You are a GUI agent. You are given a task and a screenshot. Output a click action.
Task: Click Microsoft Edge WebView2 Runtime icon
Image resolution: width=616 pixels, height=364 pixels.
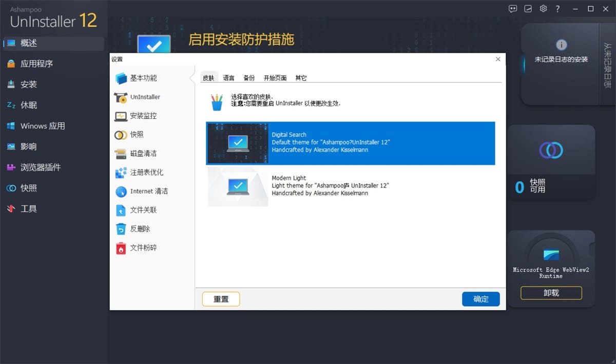pos(551,254)
